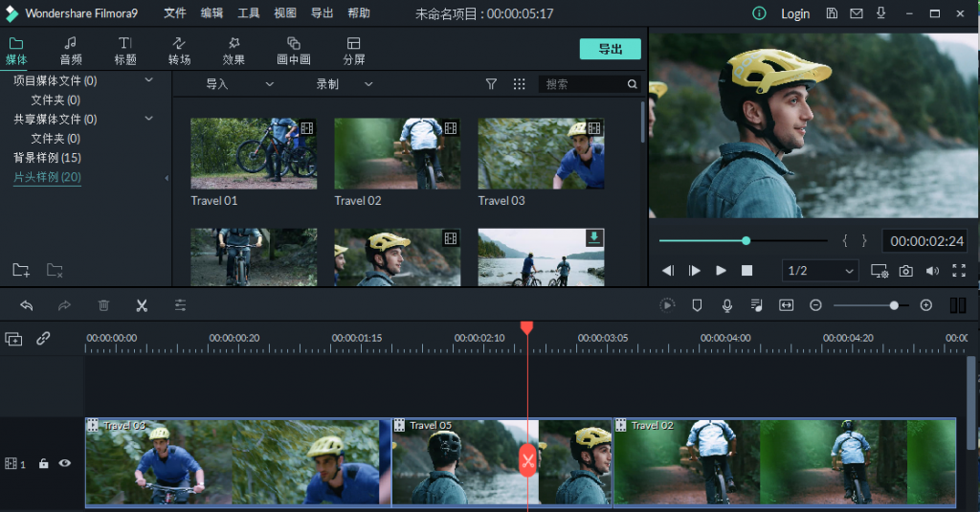Click the play-frame-forward button
This screenshot has width=980, height=512.
(695, 271)
